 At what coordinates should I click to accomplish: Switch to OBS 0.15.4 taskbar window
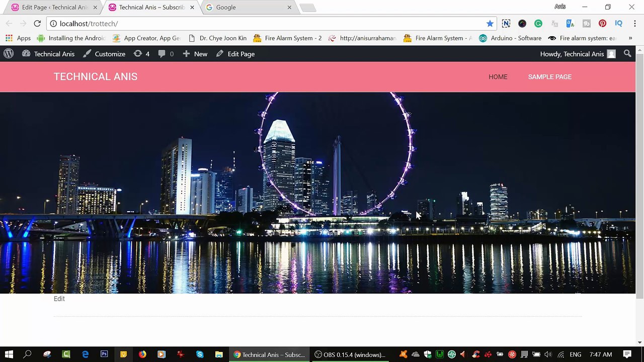(x=350, y=354)
